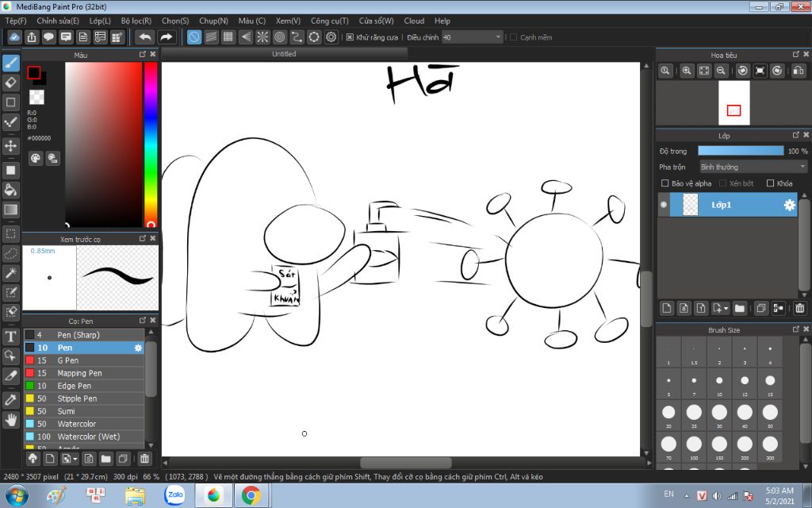The image size is (812, 508).
Task: Open Google Chrome from taskbar
Action: point(251,495)
